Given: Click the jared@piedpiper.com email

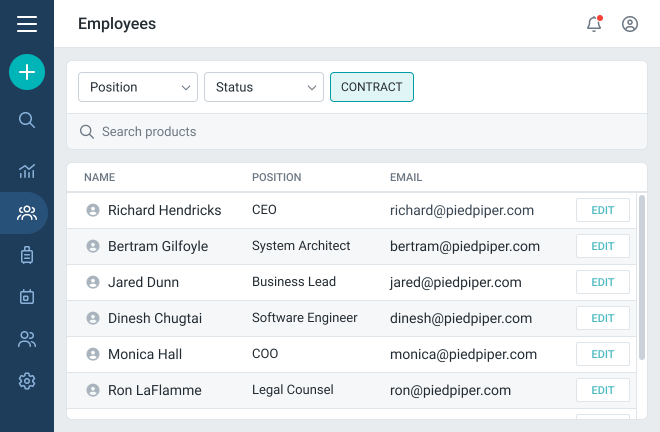Looking at the screenshot, I should point(455,282).
